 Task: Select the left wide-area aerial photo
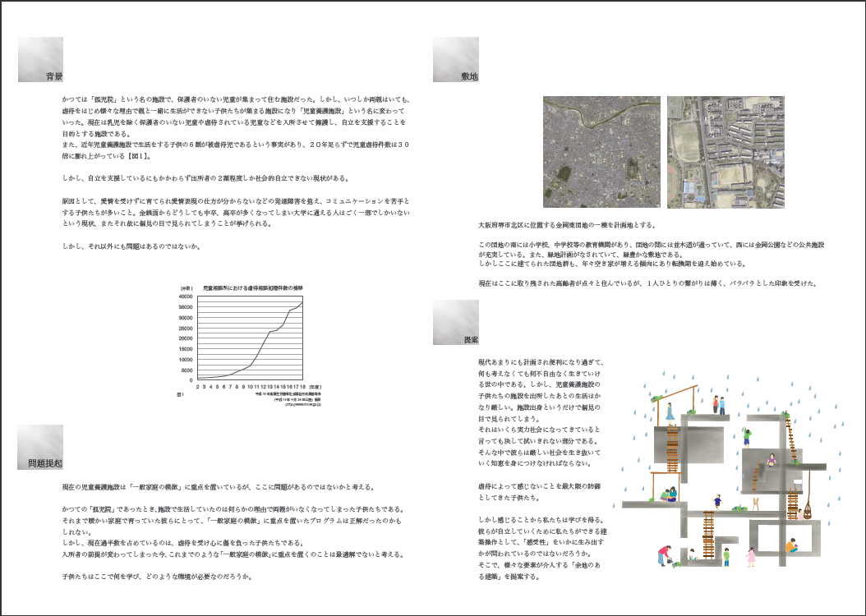click(x=600, y=152)
